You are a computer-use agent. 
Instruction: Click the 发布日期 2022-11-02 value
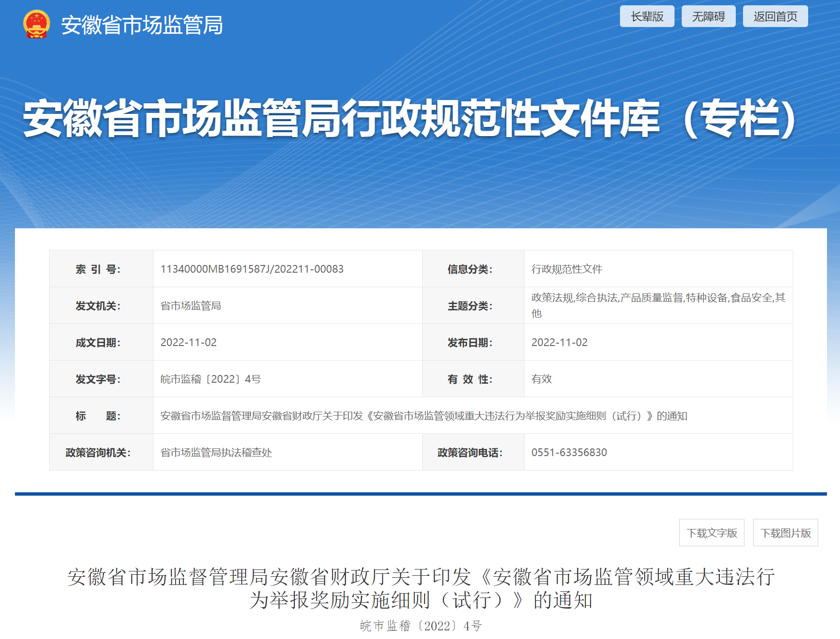tap(560, 342)
